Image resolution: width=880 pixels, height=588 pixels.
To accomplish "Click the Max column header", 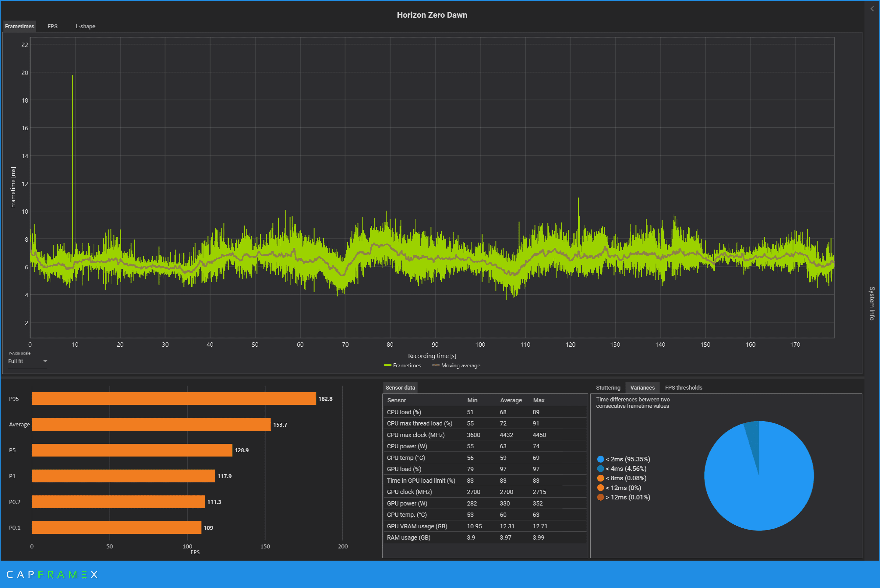I will (x=539, y=400).
